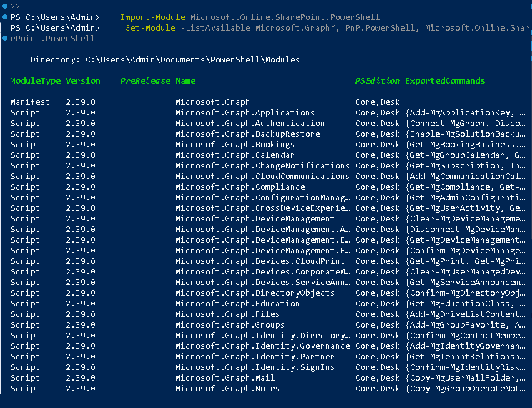This screenshot has width=532, height=408.
Task: Select the Version column header
Action: click(x=83, y=81)
